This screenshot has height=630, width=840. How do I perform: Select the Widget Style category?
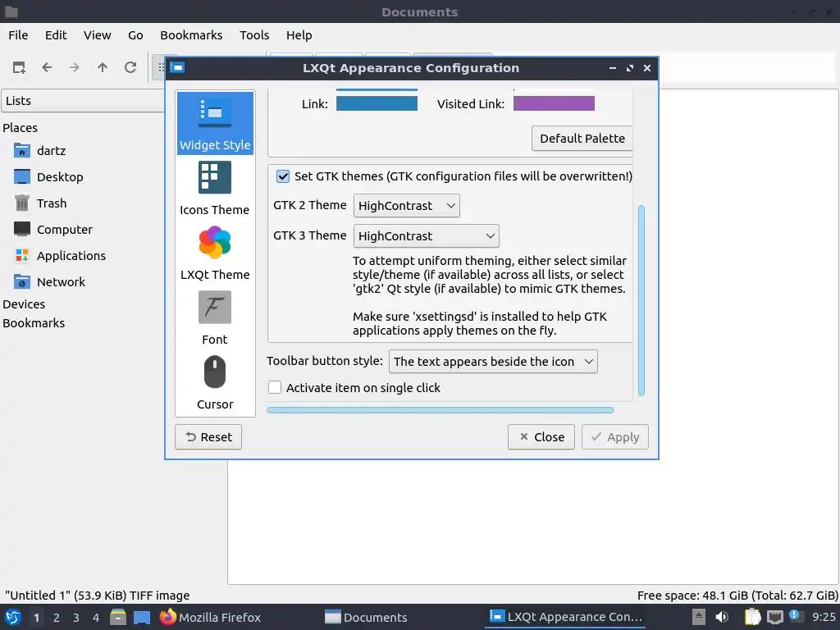pos(215,123)
